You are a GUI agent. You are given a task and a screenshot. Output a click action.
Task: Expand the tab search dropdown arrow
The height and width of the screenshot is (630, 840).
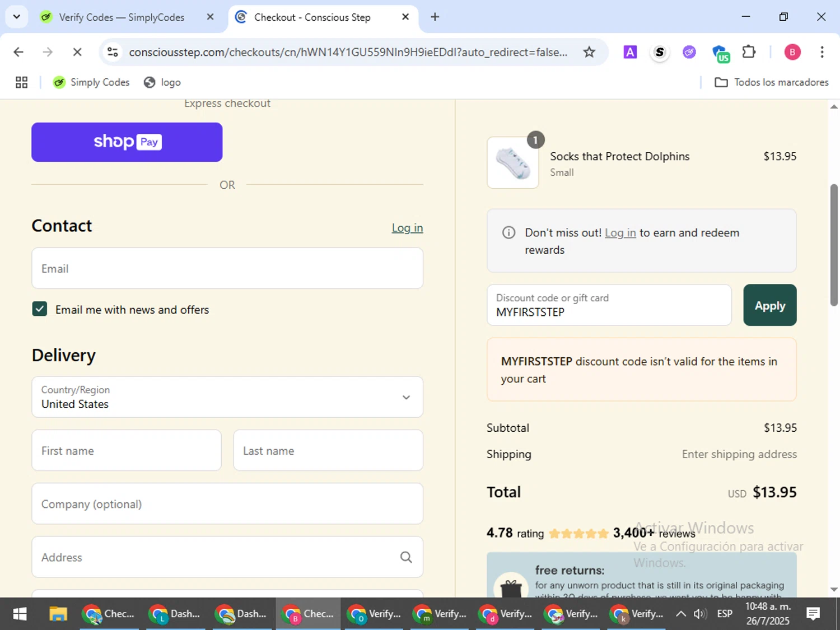17,17
